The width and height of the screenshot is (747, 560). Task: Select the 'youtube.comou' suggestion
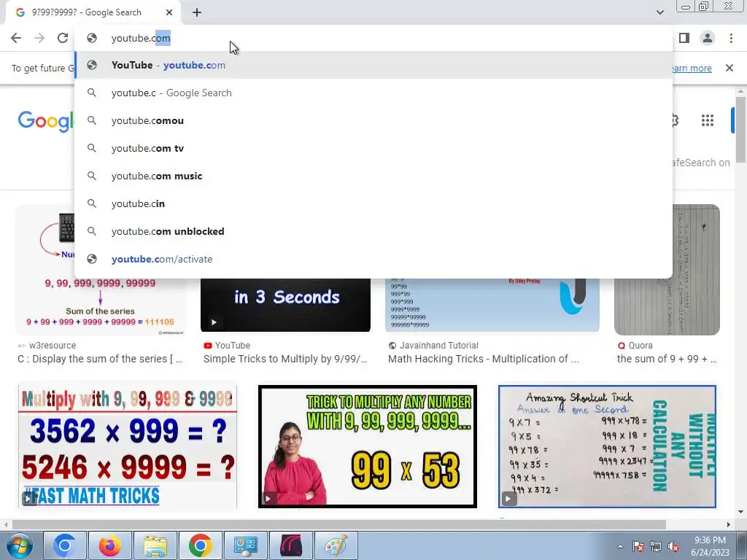click(374, 120)
